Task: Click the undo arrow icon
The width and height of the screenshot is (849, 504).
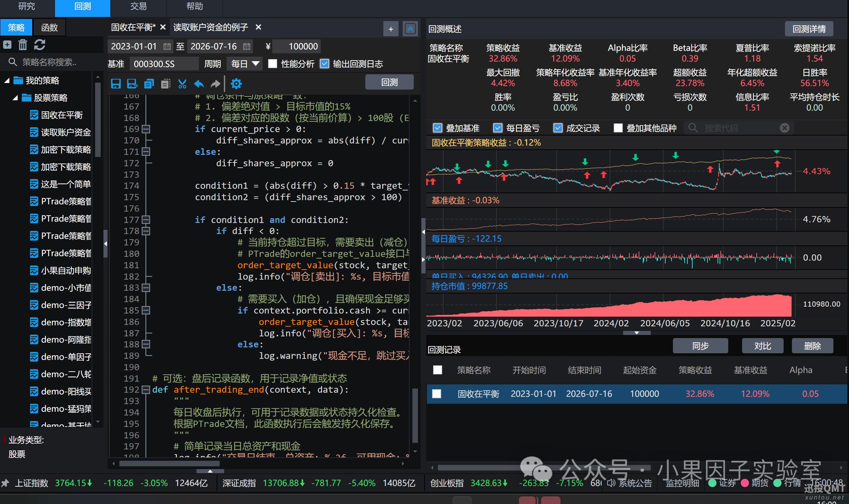Action: click(199, 84)
